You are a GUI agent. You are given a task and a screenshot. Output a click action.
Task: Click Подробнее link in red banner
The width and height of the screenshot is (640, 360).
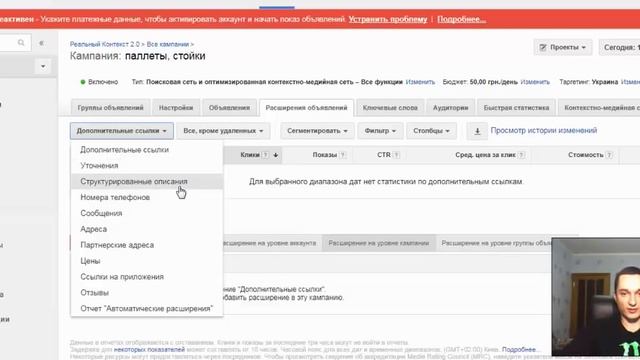pyautogui.click(x=461, y=19)
